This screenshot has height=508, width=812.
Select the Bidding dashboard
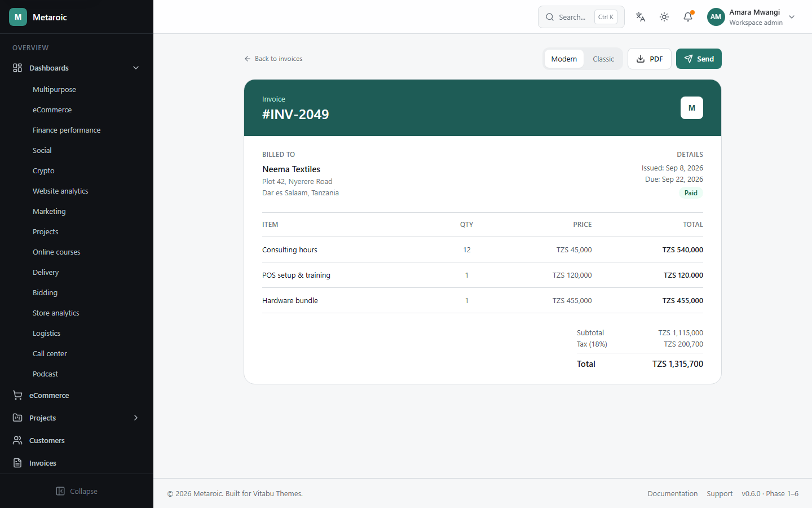45,292
